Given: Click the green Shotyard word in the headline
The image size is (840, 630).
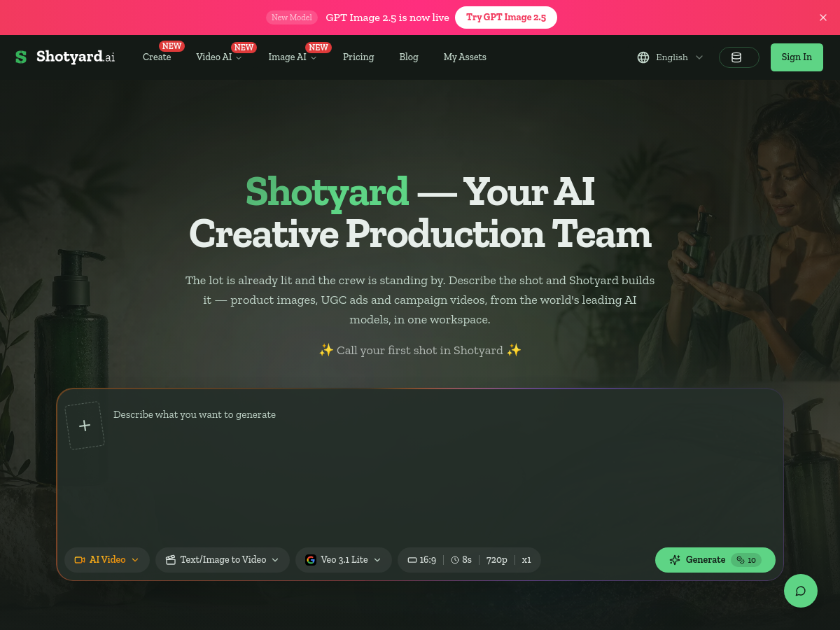Looking at the screenshot, I should (327, 191).
